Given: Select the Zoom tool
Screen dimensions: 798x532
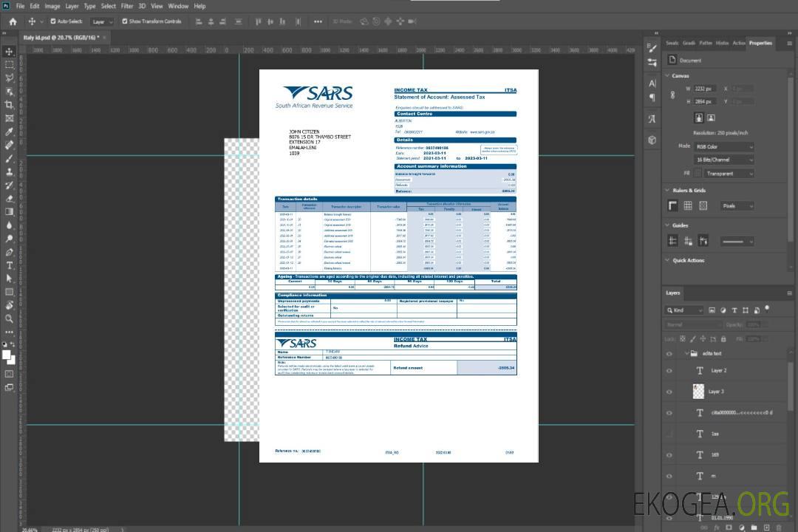Looking at the screenshot, I should tap(9, 318).
